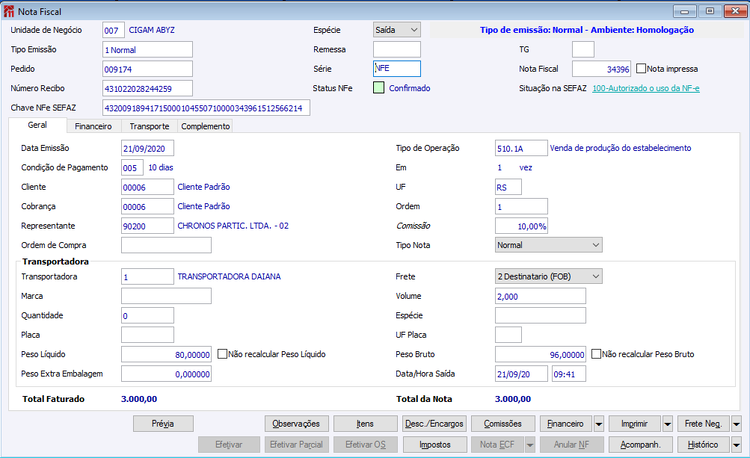Click the Frete Neg. button

pyautogui.click(x=703, y=424)
